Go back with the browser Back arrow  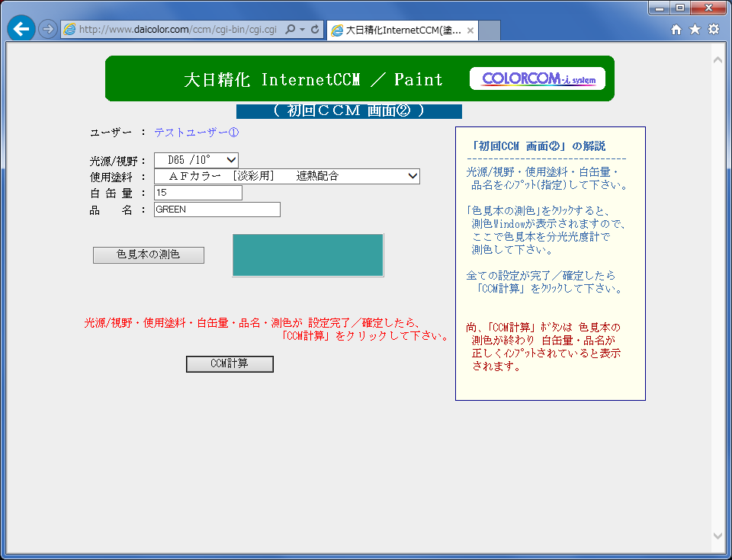pyautogui.click(x=21, y=29)
